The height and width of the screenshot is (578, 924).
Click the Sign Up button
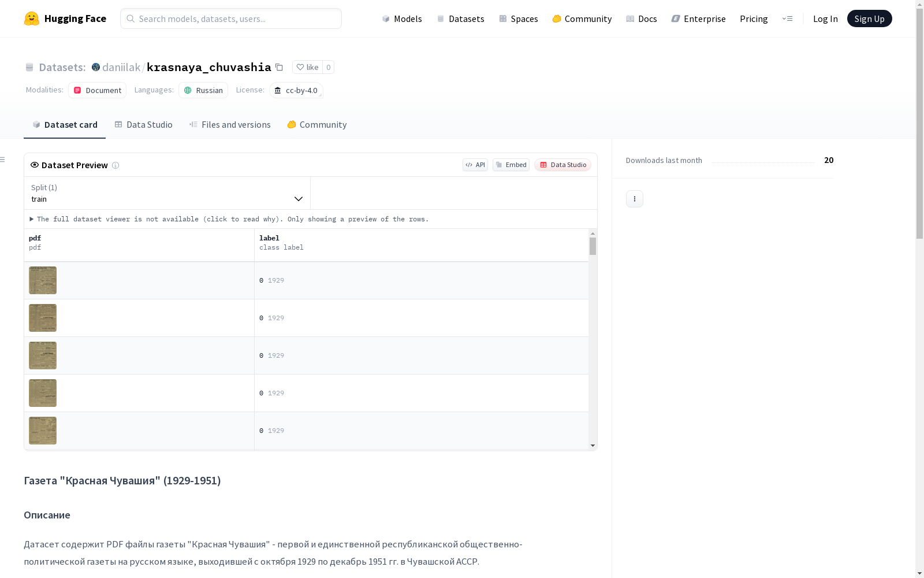point(870,18)
